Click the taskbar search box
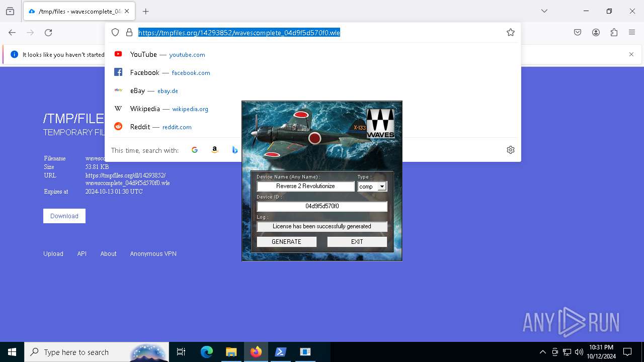The width and height of the screenshot is (644, 362). tap(97, 352)
